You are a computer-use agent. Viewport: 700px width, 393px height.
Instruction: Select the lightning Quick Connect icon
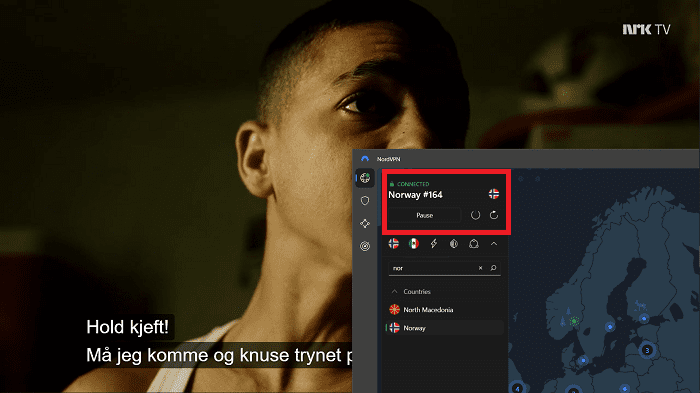pyautogui.click(x=433, y=243)
